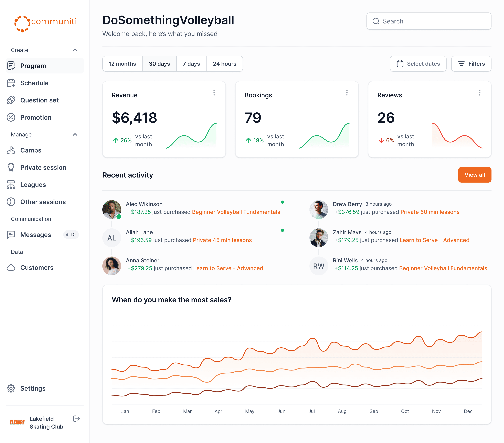Image resolution: width=504 pixels, height=443 pixels.
Task: Click Rini Wells' RW avatar
Action: (319, 266)
